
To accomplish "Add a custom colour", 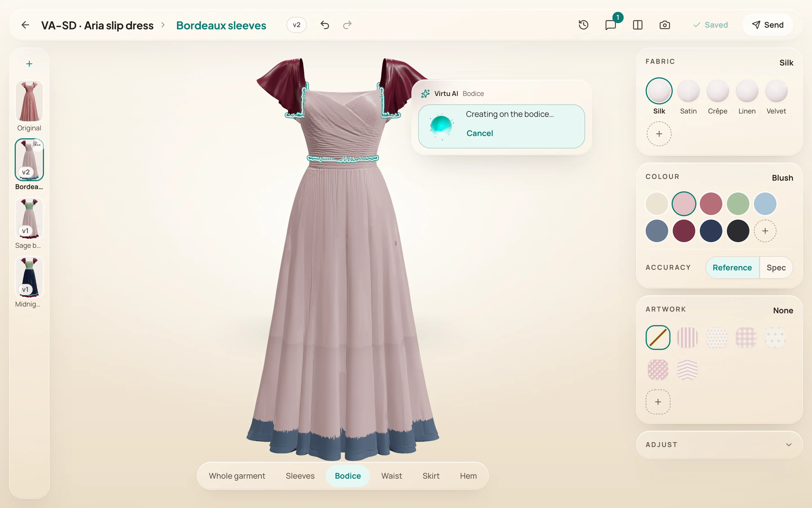I will tap(765, 231).
